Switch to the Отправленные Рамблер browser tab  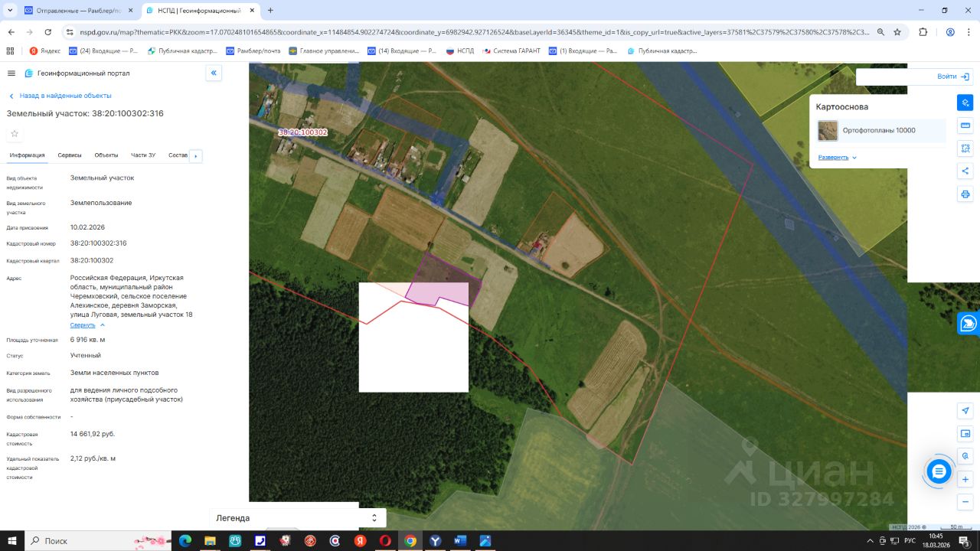79,11
